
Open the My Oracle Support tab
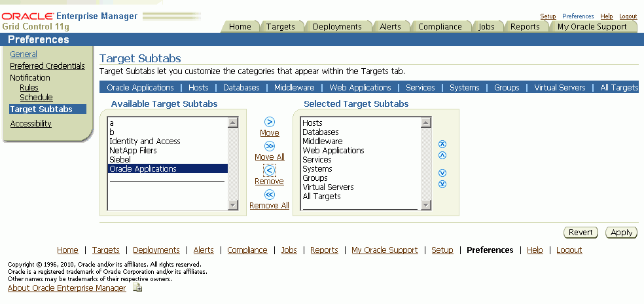592,27
